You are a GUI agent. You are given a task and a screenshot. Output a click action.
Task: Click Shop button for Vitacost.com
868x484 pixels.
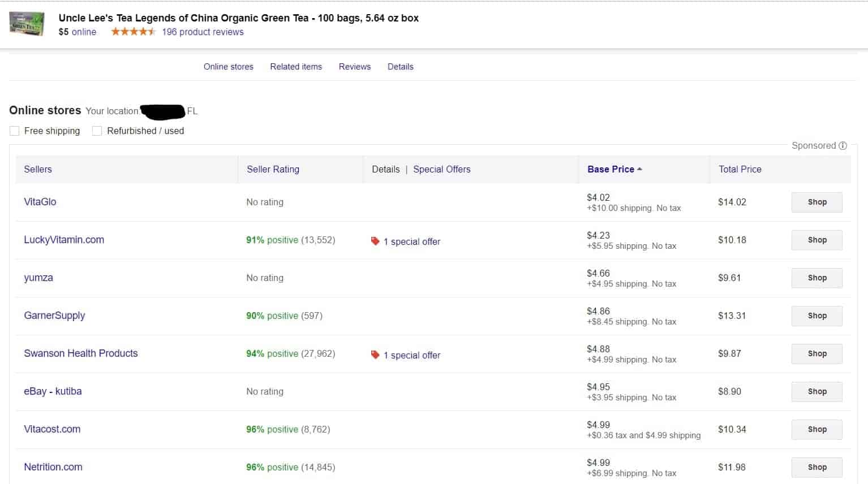(x=817, y=430)
